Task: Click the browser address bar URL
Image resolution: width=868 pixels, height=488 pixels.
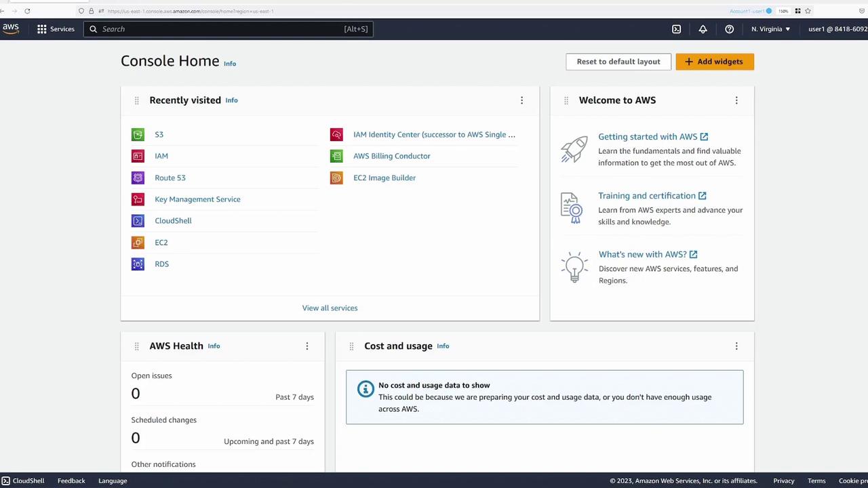Action: click(191, 11)
